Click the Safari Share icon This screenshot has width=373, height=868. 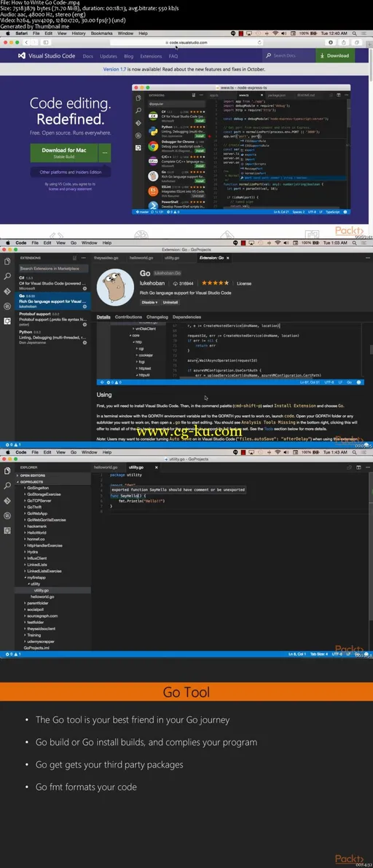[344, 42]
